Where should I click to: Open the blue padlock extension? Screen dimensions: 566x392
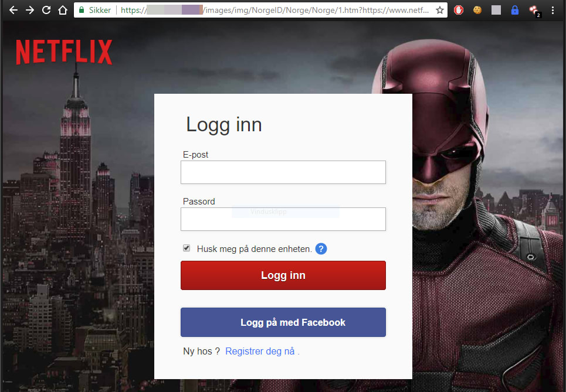515,10
